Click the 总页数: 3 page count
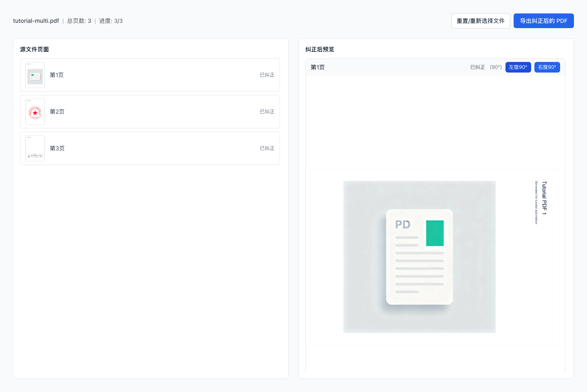Image resolution: width=587 pixels, height=392 pixels. click(x=79, y=21)
